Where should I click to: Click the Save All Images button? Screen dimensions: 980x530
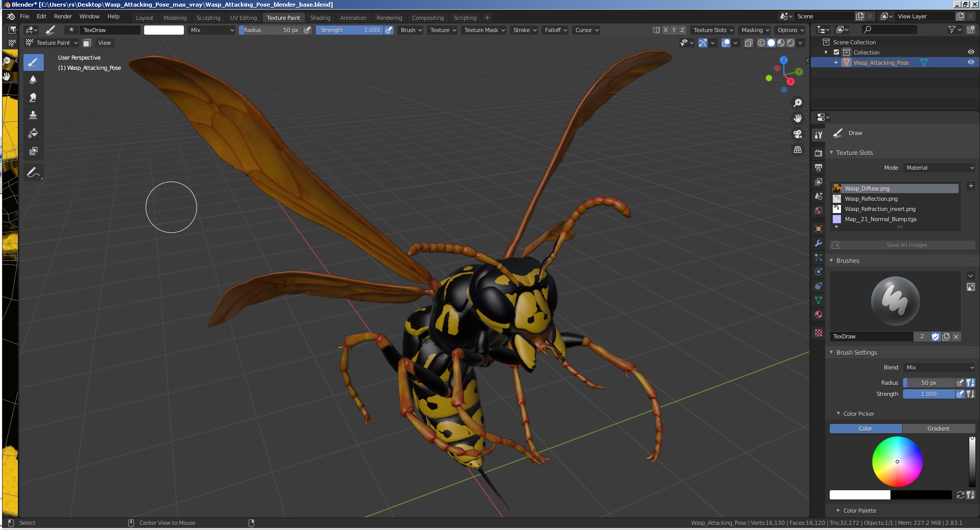(902, 245)
